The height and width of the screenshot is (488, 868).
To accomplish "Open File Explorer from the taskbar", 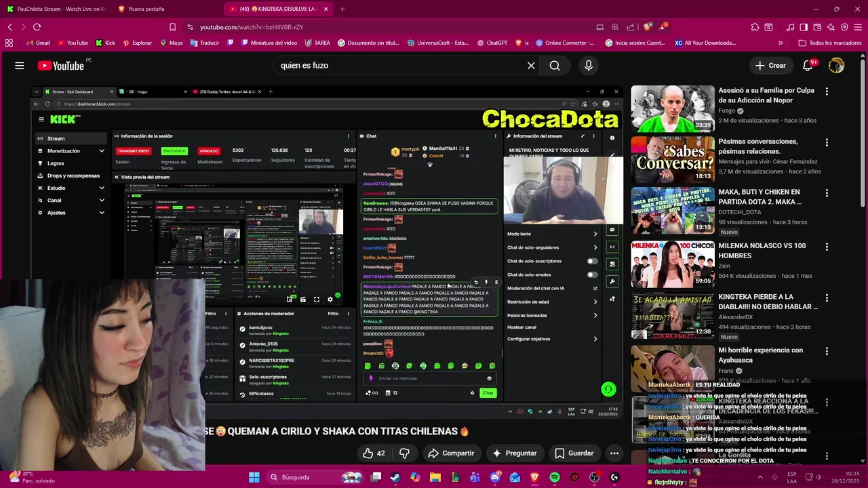I will coord(435,477).
